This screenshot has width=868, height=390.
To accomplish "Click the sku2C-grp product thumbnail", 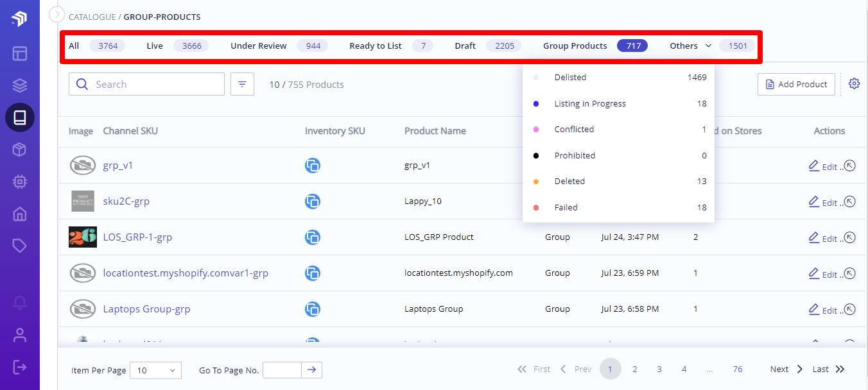I will coord(82,201).
